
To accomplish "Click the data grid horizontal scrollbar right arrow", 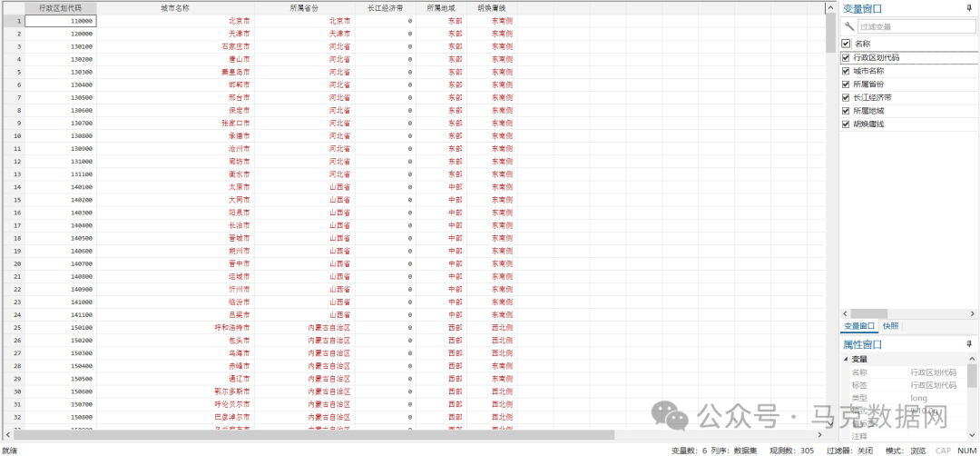I will pos(820,434).
